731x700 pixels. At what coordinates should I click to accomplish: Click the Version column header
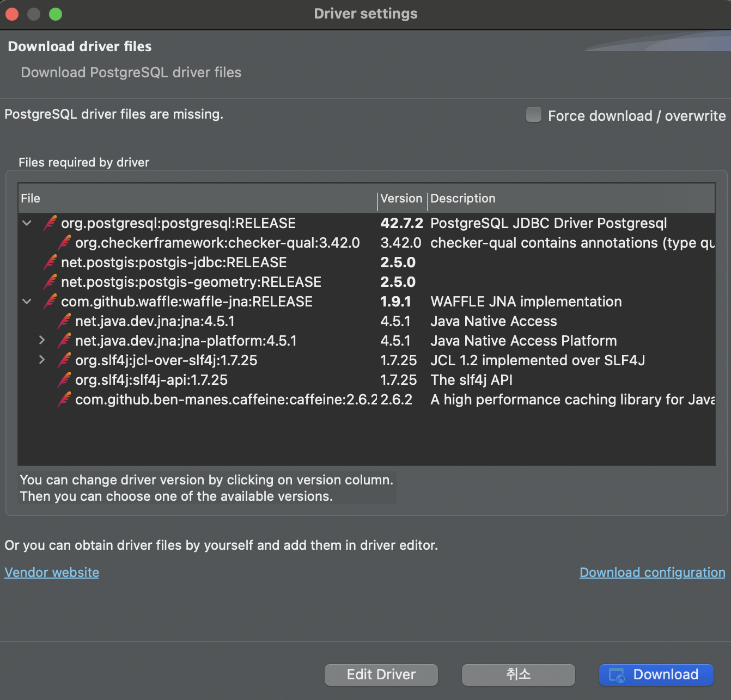tap(402, 199)
